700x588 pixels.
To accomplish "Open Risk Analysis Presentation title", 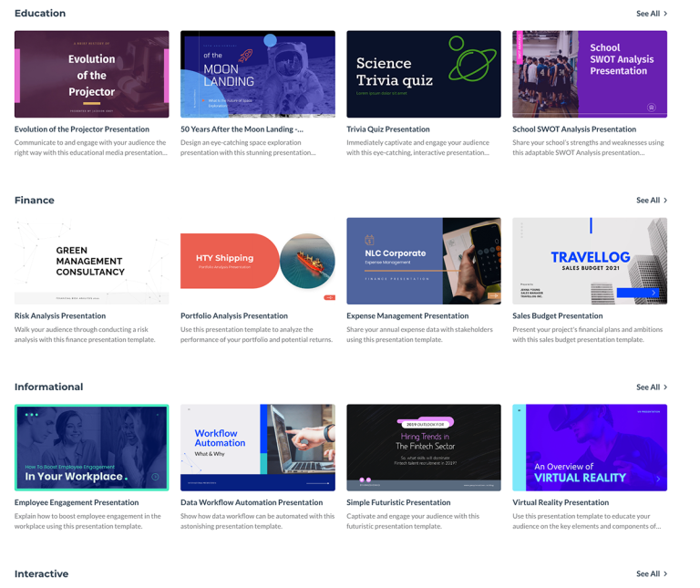I will (60, 315).
